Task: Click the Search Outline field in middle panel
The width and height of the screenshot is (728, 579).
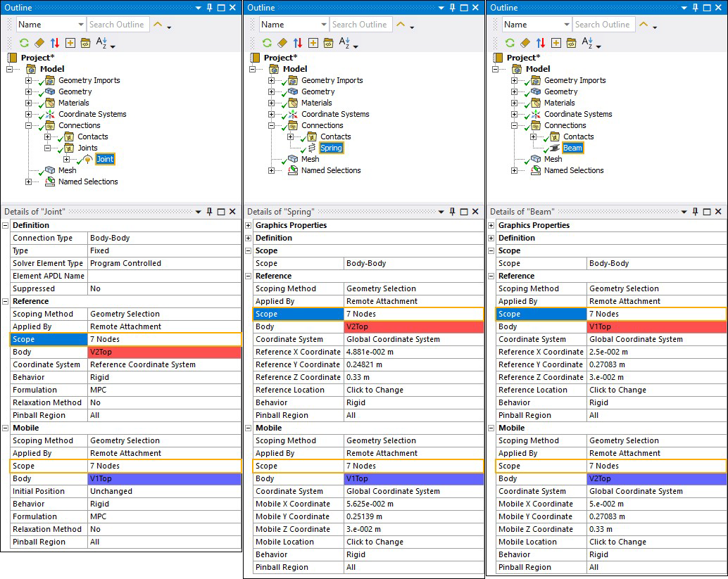Action: coord(360,25)
